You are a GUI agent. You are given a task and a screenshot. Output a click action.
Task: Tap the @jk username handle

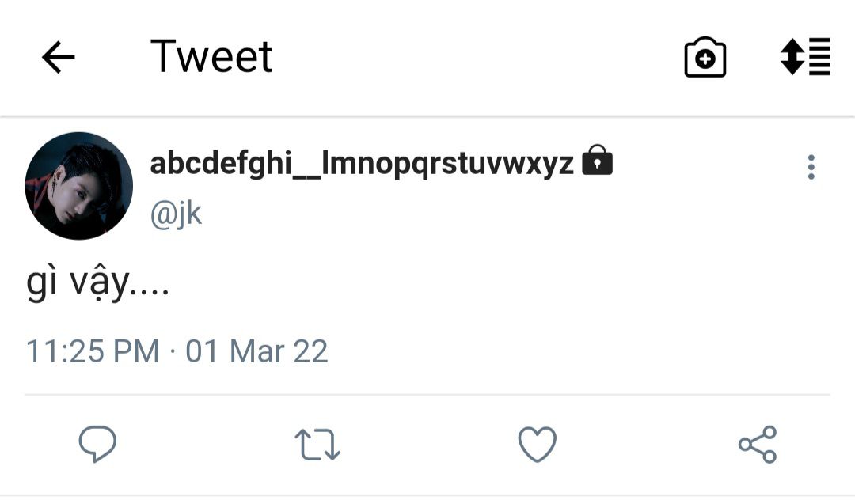tap(176, 214)
